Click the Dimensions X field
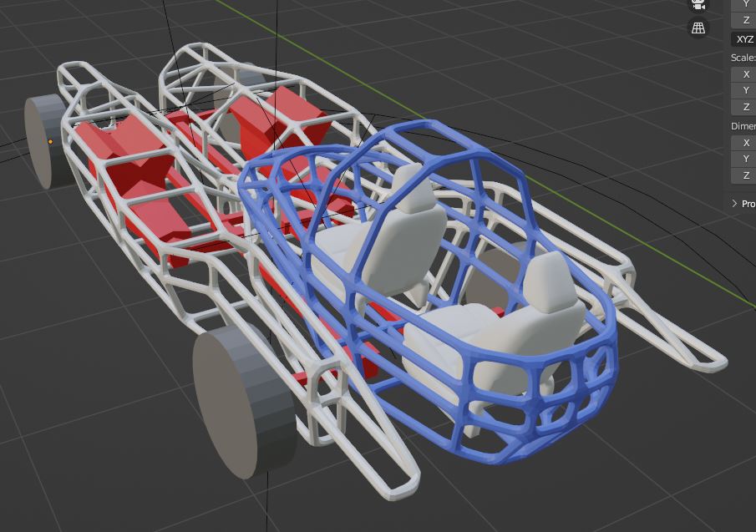 pyautogui.click(x=743, y=143)
